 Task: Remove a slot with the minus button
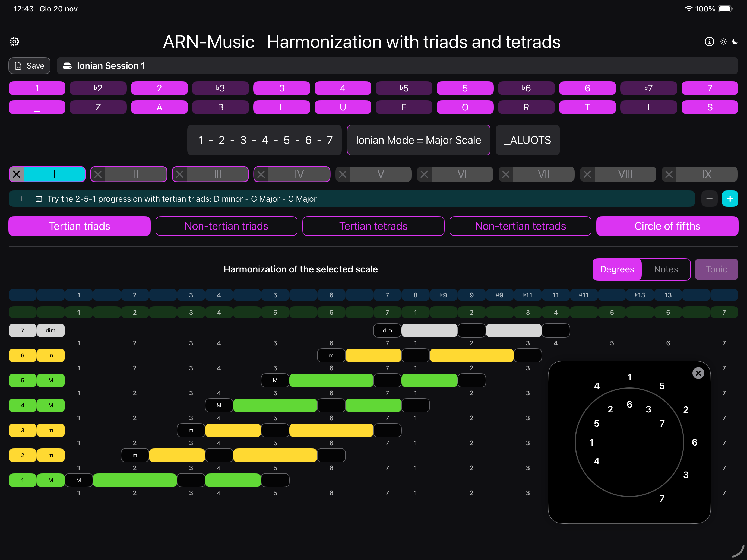[x=709, y=199]
